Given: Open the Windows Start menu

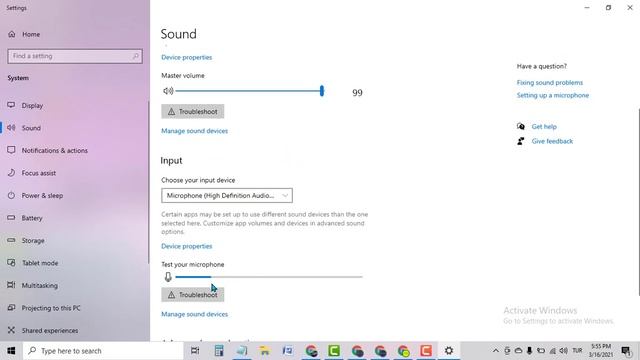Looking at the screenshot, I should coord(11,351).
